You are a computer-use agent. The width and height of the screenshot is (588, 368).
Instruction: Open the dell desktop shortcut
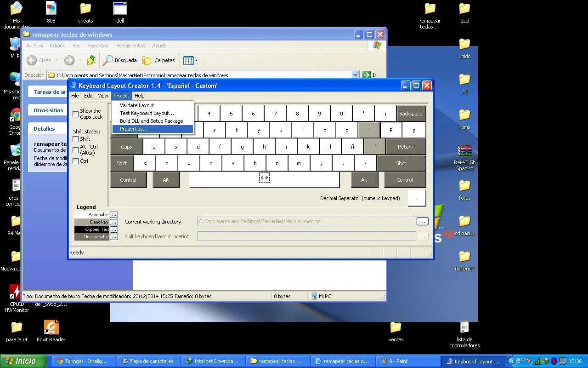point(120,12)
